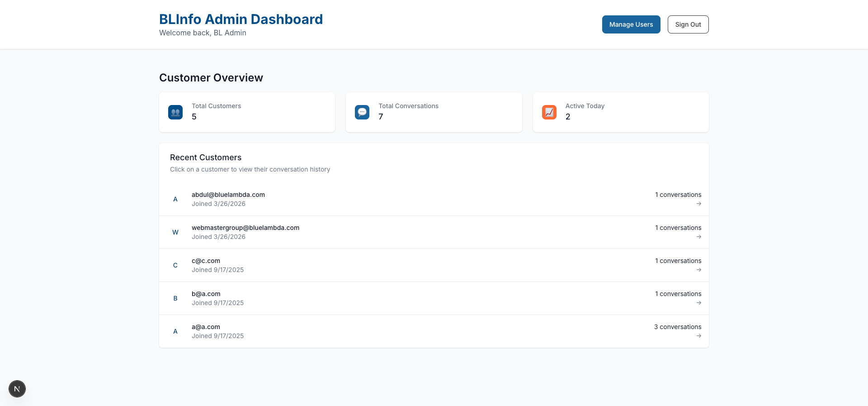Click the BLInfo Admin Dashboard title
The width and height of the screenshot is (868, 406).
[x=241, y=19]
